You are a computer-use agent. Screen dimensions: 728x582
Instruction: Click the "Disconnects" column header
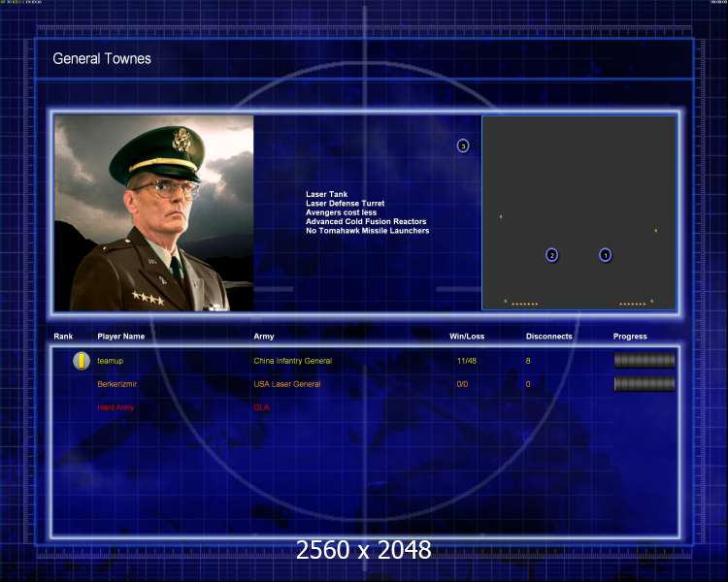pyautogui.click(x=548, y=337)
